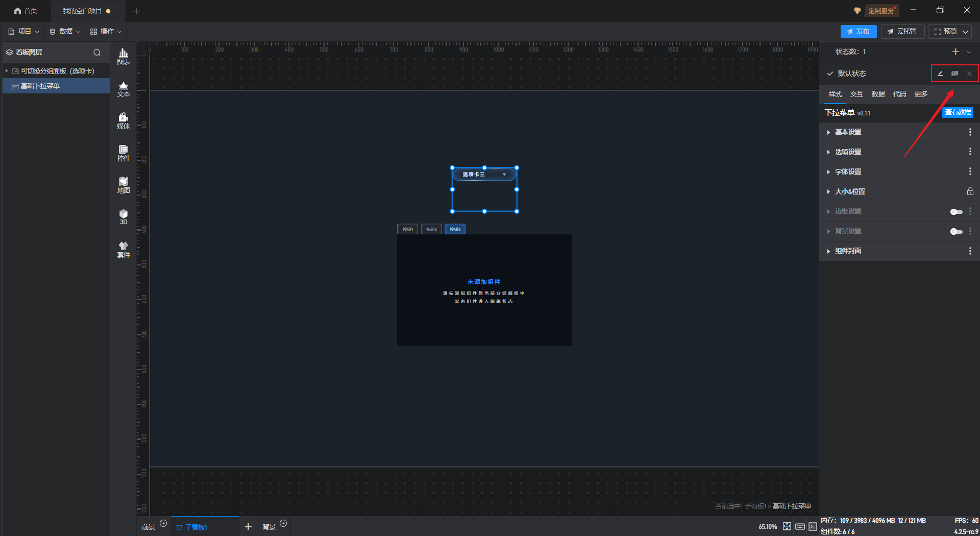Open the 套件 kits components panel
The image size is (980, 536).
(x=124, y=250)
